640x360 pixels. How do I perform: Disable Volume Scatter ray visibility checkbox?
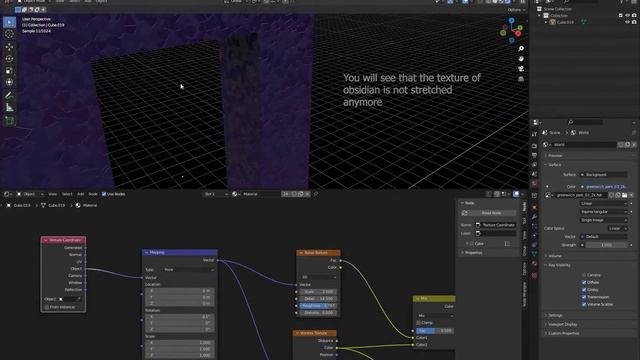(584, 304)
